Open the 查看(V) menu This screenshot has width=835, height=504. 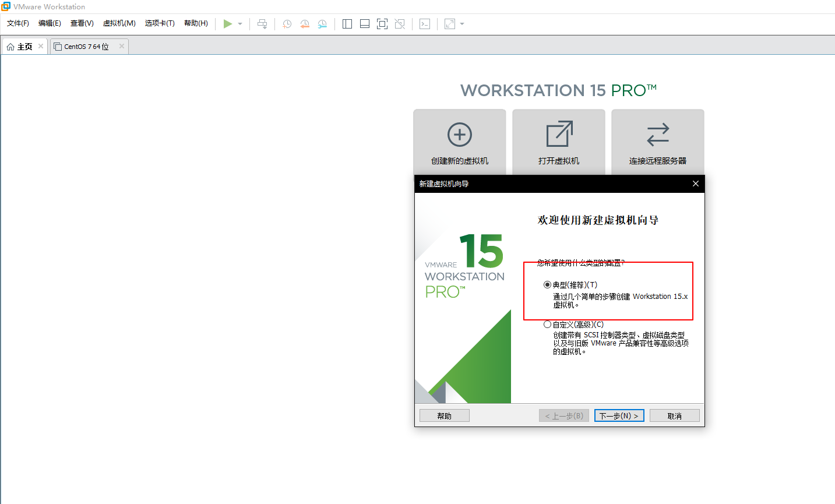[82, 23]
